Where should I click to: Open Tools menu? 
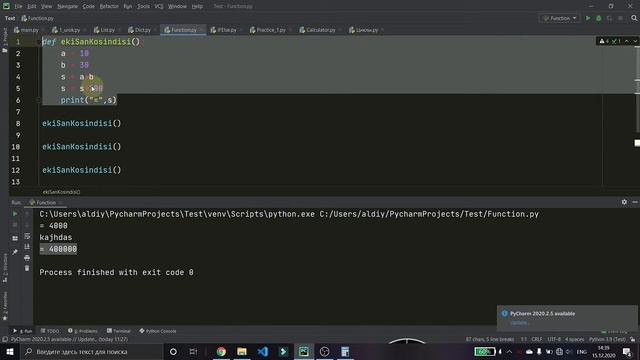[143, 6]
